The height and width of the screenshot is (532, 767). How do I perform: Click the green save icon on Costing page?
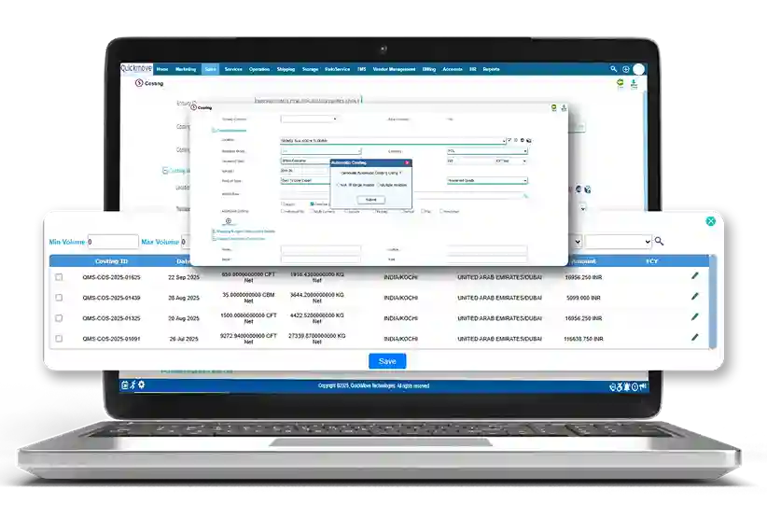(x=621, y=84)
